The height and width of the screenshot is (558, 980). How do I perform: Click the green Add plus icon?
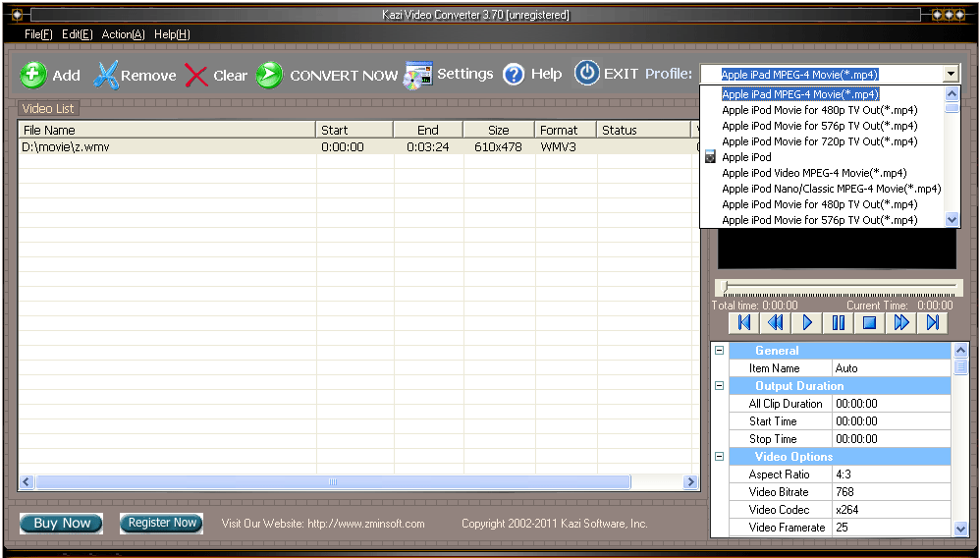(x=32, y=75)
